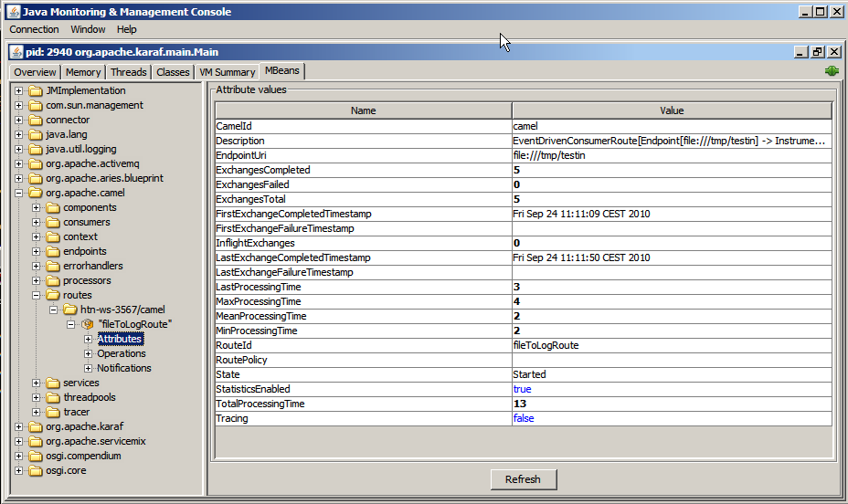Expand the Notifications node
848x504 pixels.
coord(88,368)
